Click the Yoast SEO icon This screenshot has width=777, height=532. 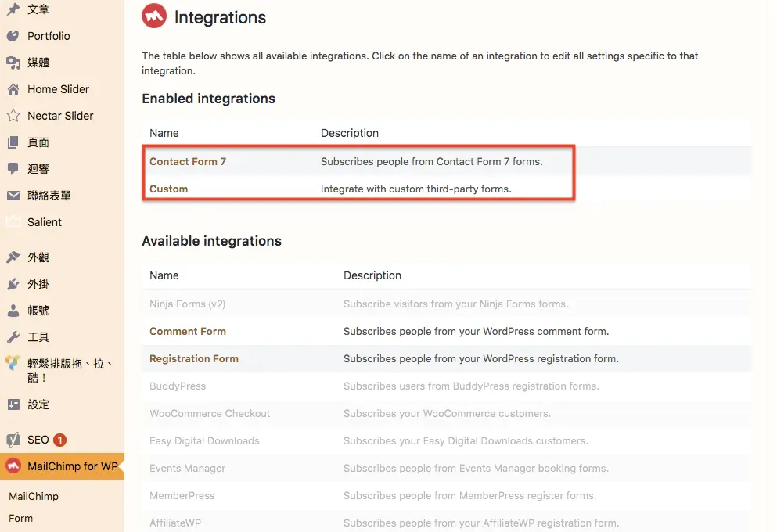click(13, 440)
